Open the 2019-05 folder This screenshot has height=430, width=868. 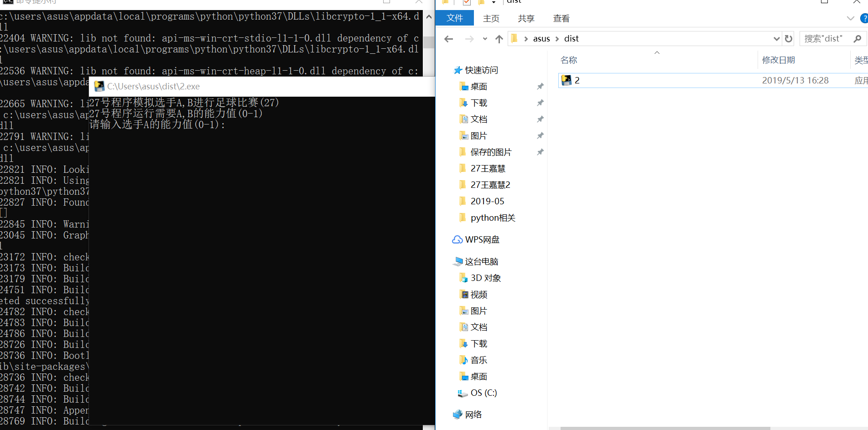487,202
